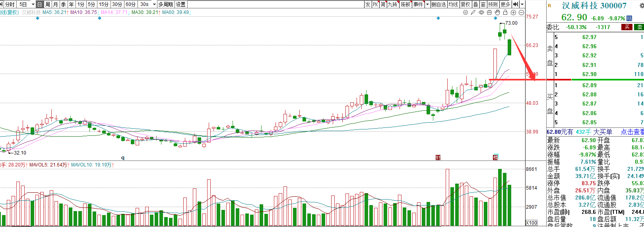The height and width of the screenshot is (227, 644).
Task: Click the green 卖 sell button
Action: click(639, 27)
